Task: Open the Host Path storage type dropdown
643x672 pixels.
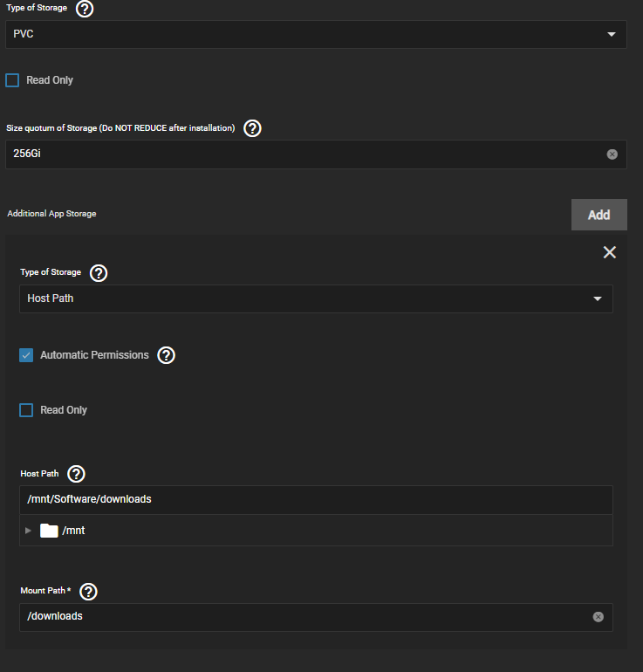Action: (316, 298)
